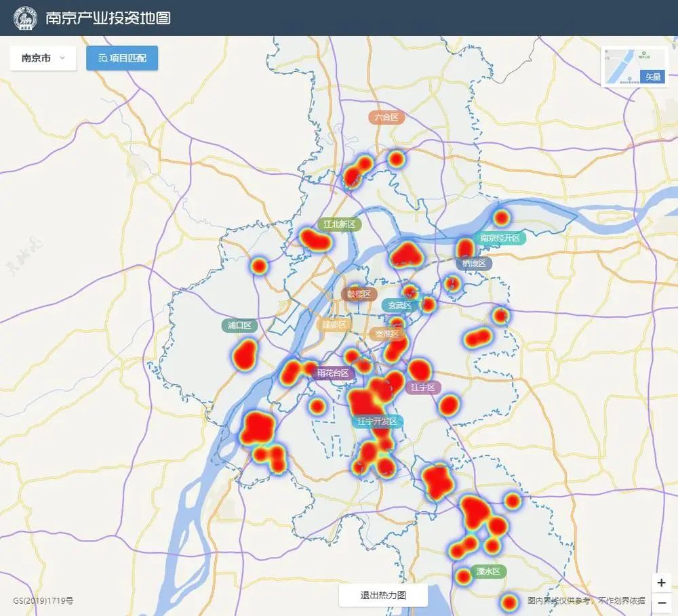Screen dimensions: 678x616
Task: Zoom out with the minus button
Action: pyautogui.click(x=662, y=603)
